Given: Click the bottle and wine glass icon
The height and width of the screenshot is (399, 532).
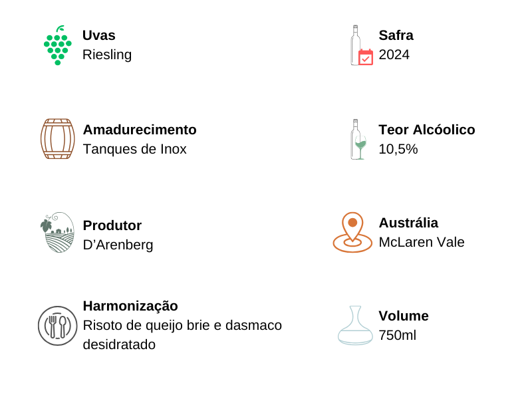Looking at the screenshot, I should click(x=358, y=139).
